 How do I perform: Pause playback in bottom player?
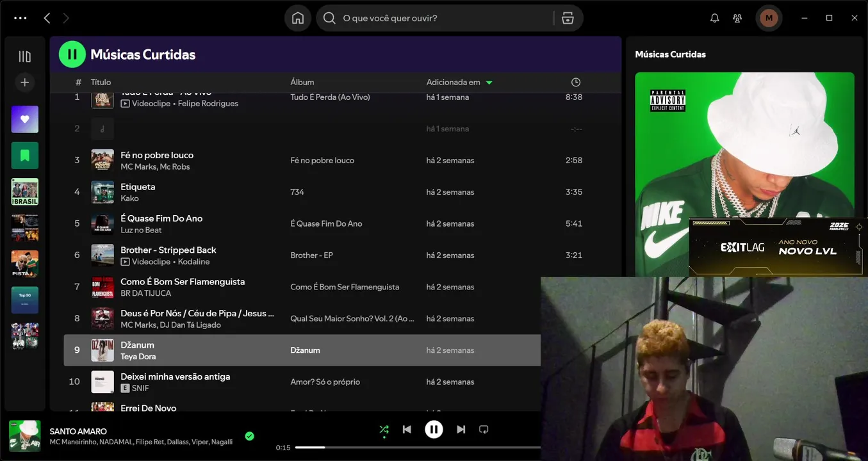point(434,430)
